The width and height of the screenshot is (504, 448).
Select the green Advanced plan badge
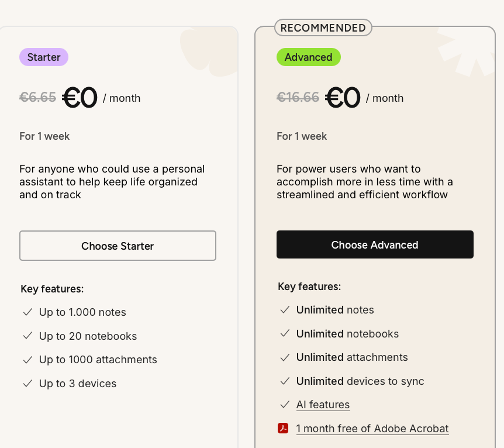tap(308, 57)
